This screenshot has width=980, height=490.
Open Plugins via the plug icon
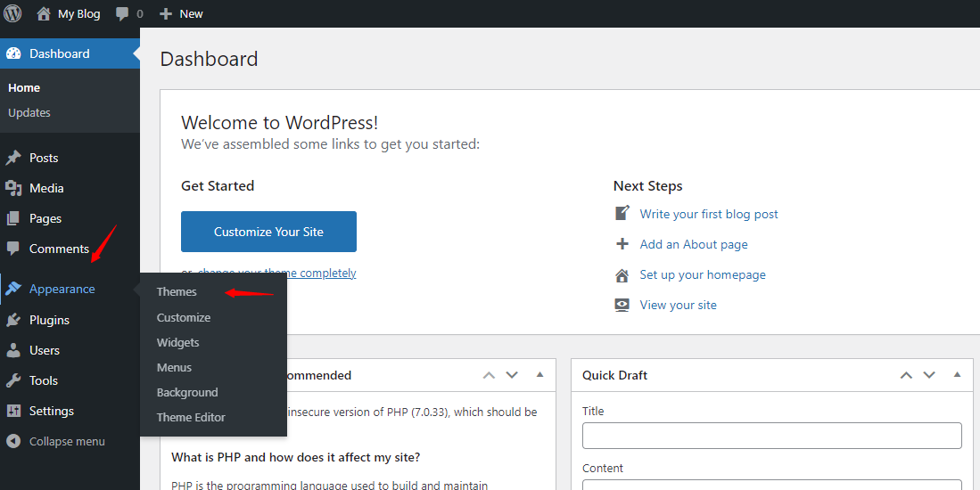point(13,320)
